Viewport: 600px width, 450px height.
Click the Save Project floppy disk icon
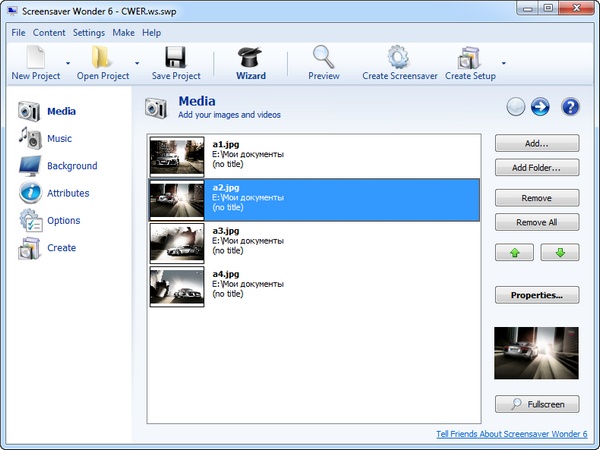coord(176,57)
